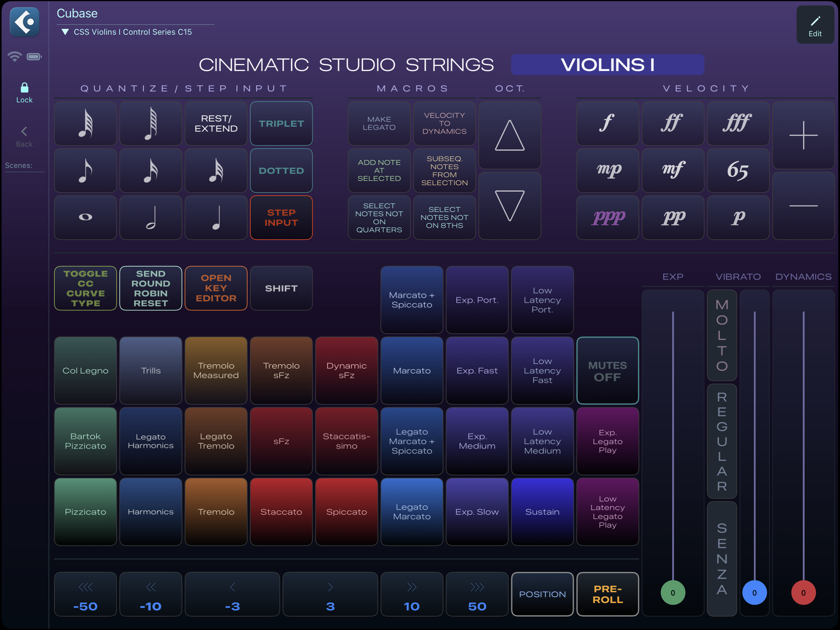The height and width of the screenshot is (630, 840).
Task: Toggle CC curve type
Action: (x=85, y=288)
